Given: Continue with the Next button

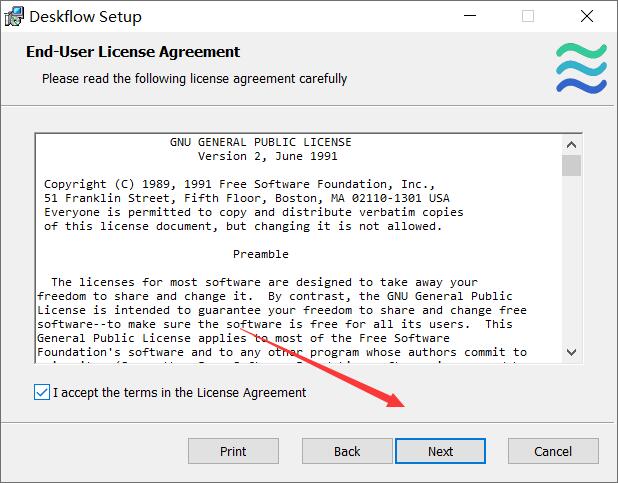Looking at the screenshot, I should coord(440,451).
